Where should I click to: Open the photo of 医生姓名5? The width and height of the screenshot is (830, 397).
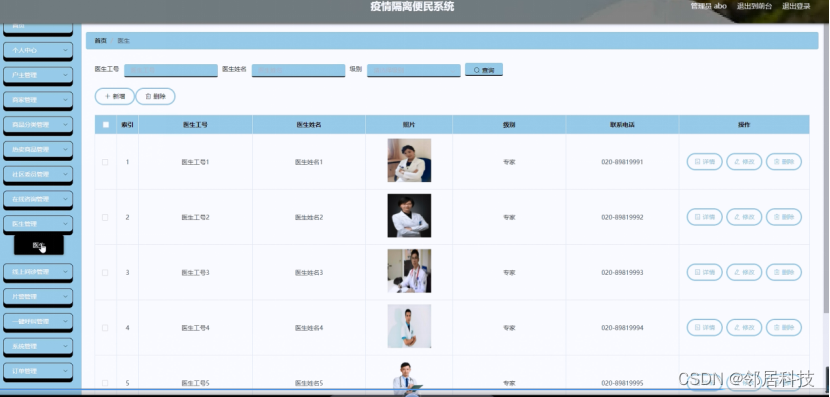point(409,378)
